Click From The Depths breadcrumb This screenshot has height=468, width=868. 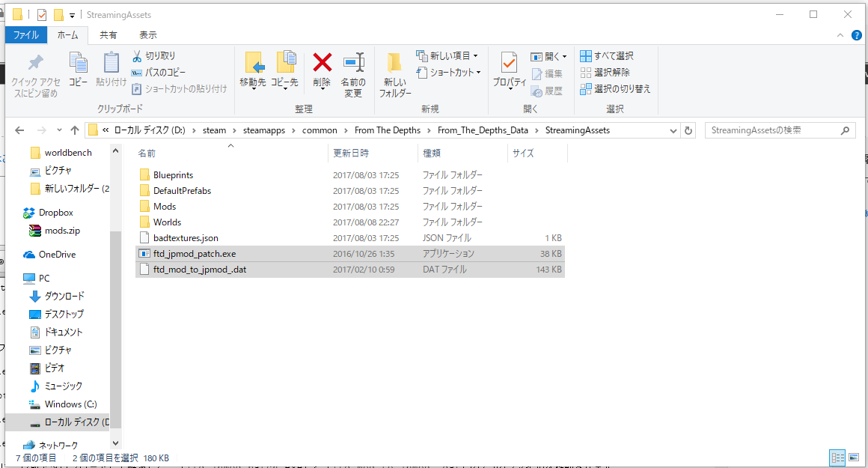click(388, 131)
